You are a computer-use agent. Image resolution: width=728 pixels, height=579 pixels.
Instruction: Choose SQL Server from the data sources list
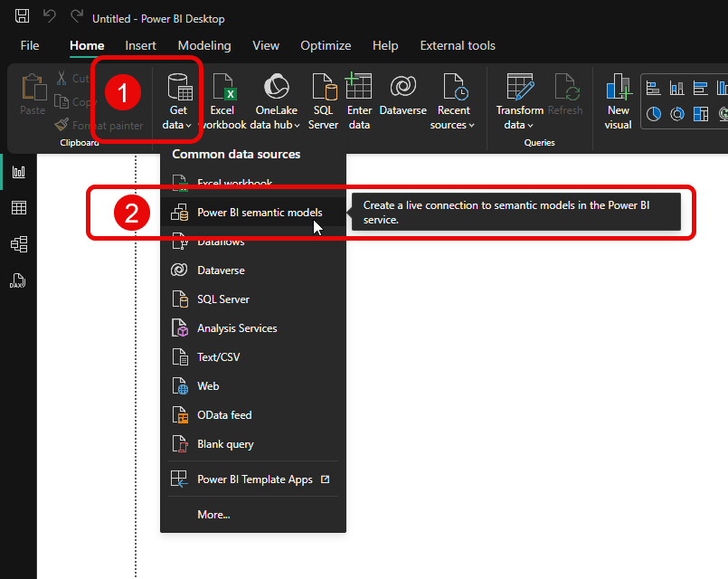pos(253,299)
